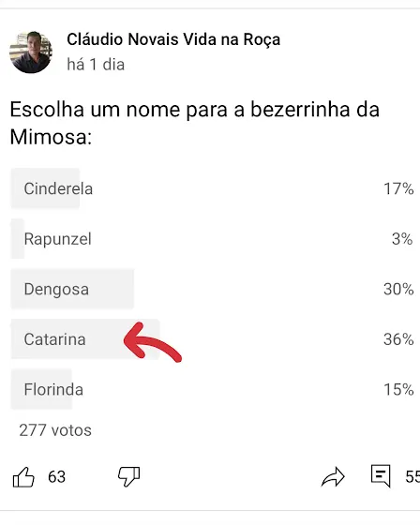Vote for Catarina poll option
This screenshot has height=525, width=420.
tap(213, 339)
